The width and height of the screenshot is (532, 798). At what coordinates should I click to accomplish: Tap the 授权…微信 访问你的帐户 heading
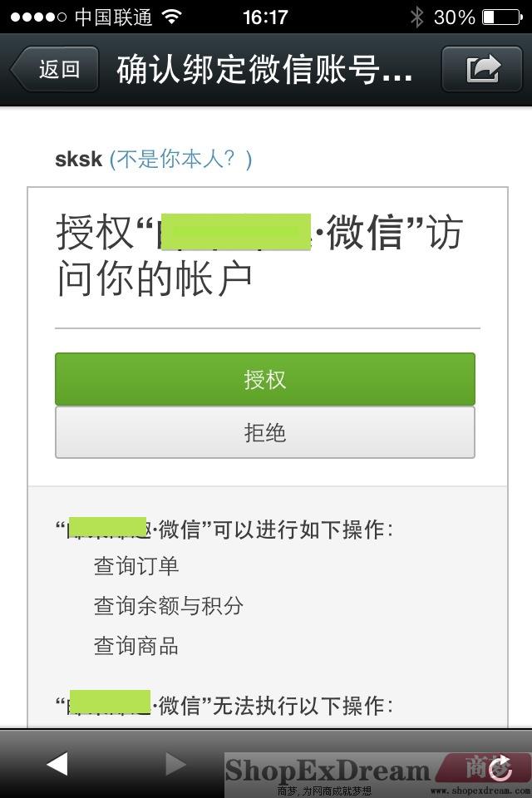coord(259,255)
